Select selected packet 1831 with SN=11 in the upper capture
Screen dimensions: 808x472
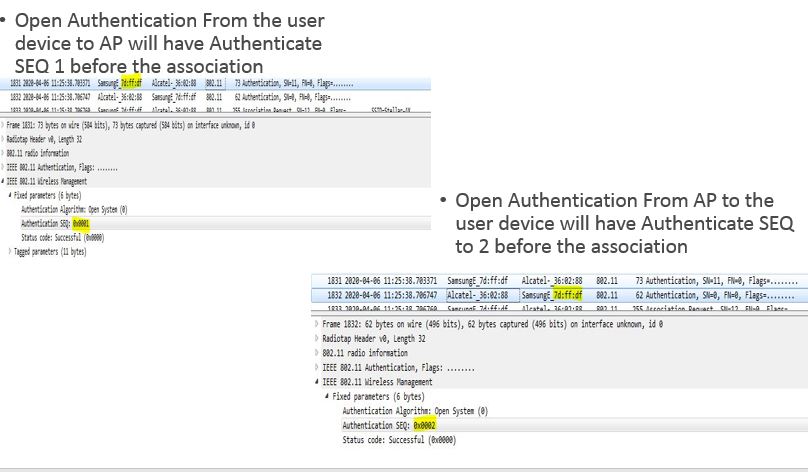tap(215, 83)
